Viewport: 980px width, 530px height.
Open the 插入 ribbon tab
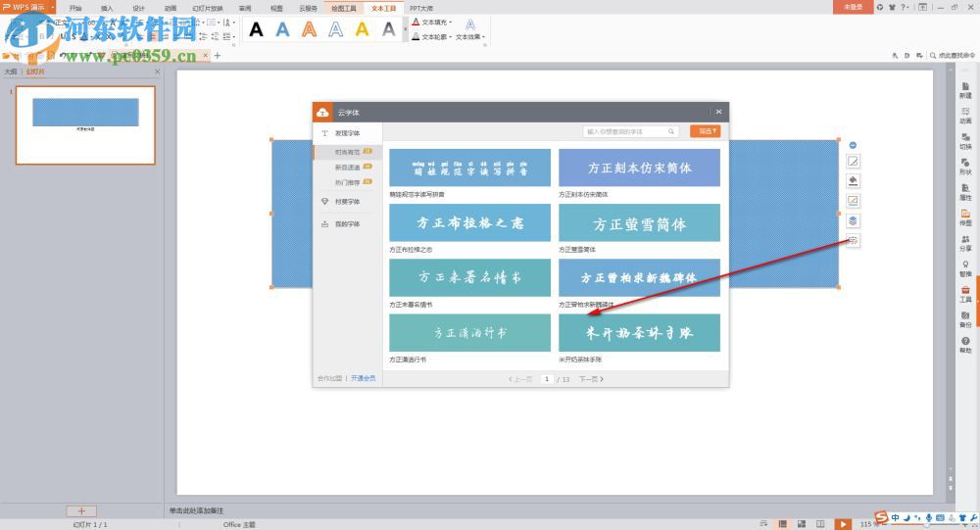(x=107, y=8)
